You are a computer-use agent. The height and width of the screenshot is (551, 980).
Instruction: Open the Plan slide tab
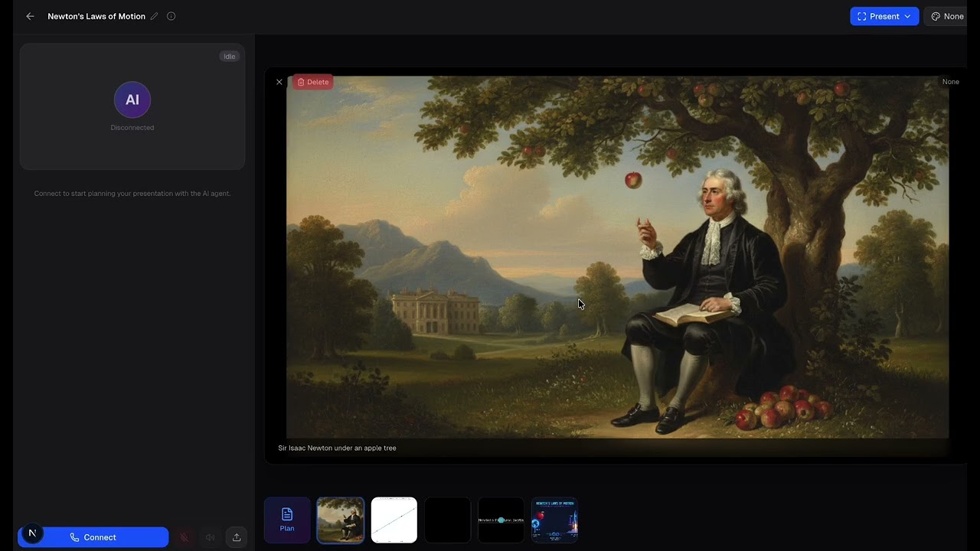click(x=287, y=520)
